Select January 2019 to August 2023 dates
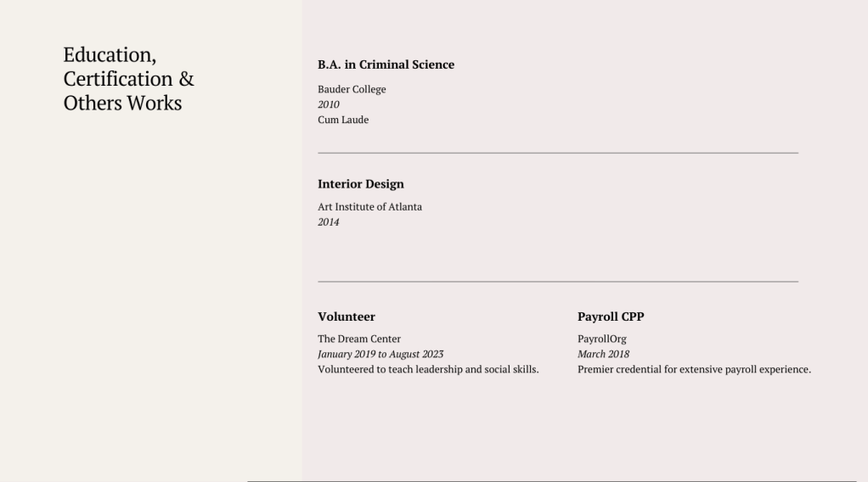Viewport: 868px width, 482px height. click(380, 354)
